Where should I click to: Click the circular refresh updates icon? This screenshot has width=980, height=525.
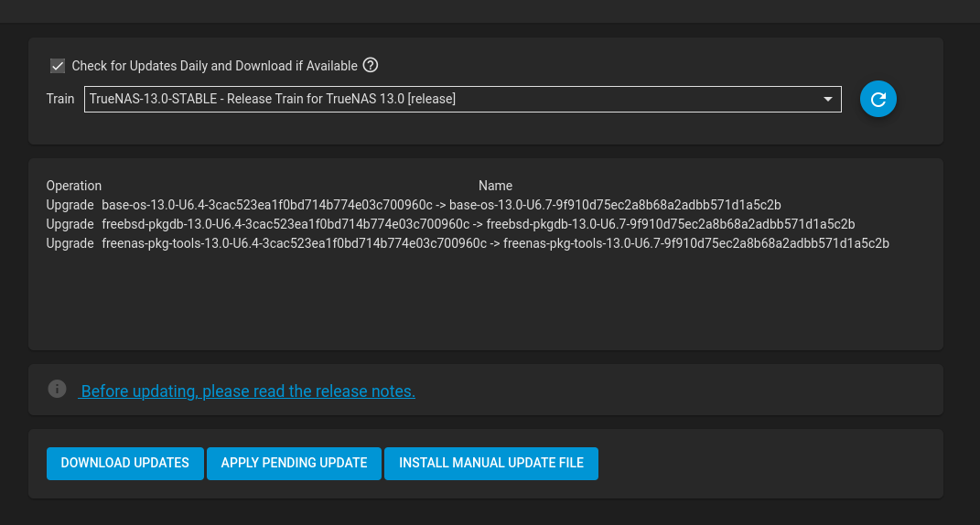click(878, 99)
